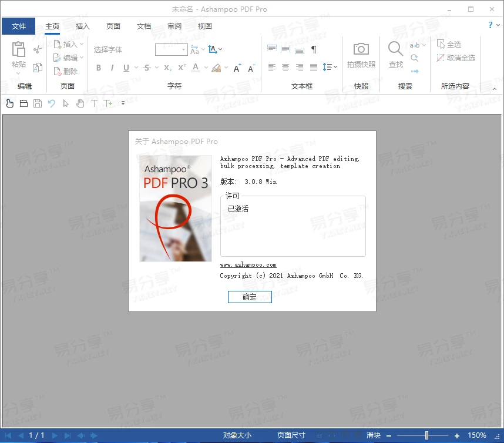Toggle bold formatting with the B icon
Viewport: 504px width, 443px height.
point(99,68)
